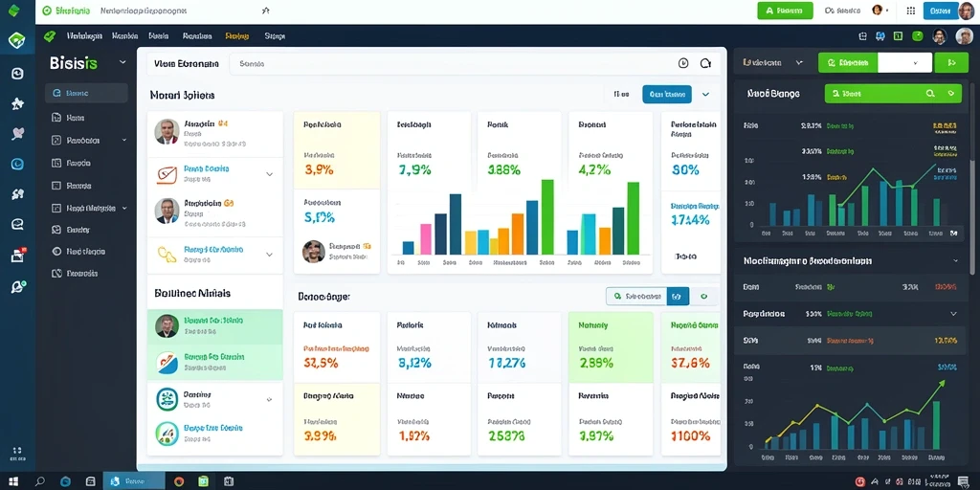980x490 pixels.
Task: Open the blue chevron beside the blue header button
Action: pos(705,95)
